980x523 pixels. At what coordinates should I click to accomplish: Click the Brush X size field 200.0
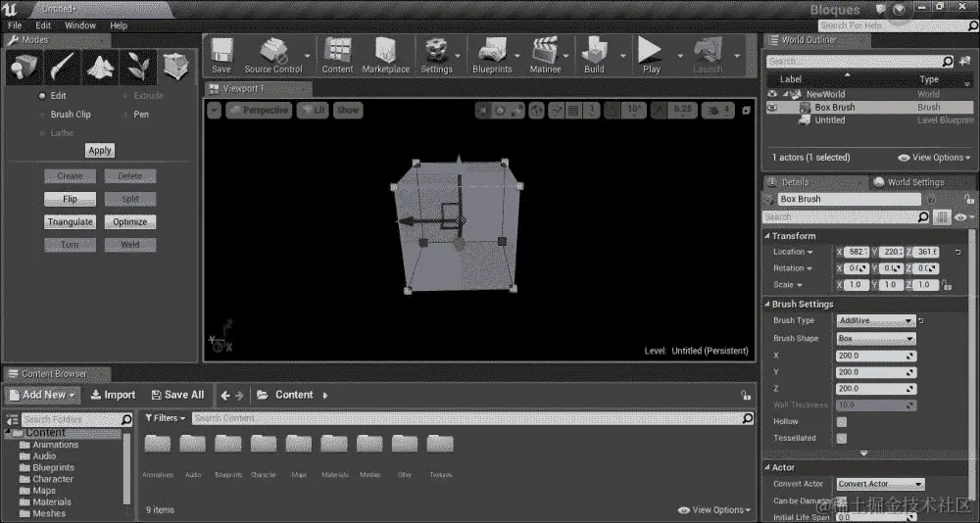[875, 356]
